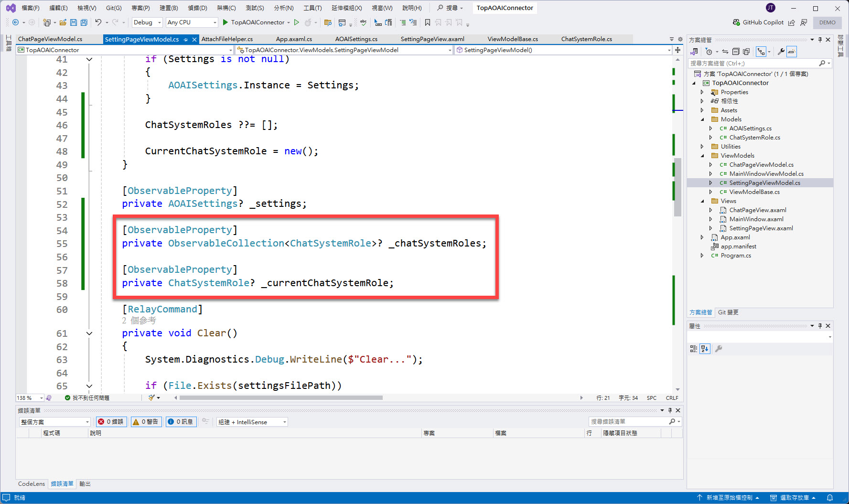Click Collapse All icon in Solution Explorer
Viewport: 849px width, 504px height.
point(736,52)
